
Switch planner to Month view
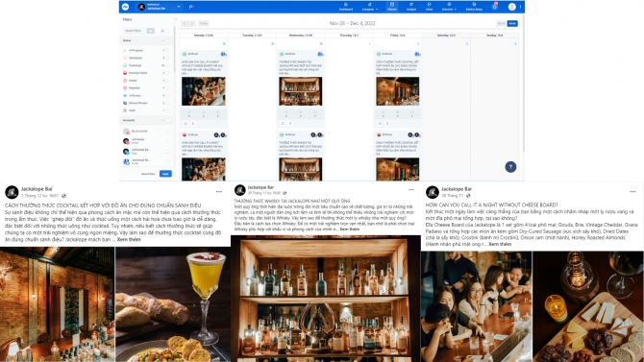(x=502, y=23)
